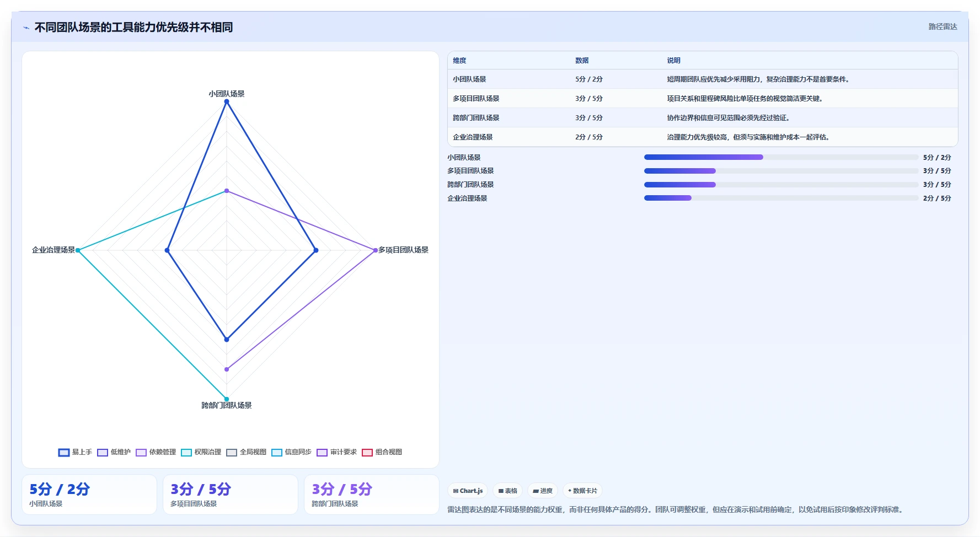Viewport: 980px width, 537px height.
Task: Click the description starting 协作边界和信息
Action: [x=730, y=118]
